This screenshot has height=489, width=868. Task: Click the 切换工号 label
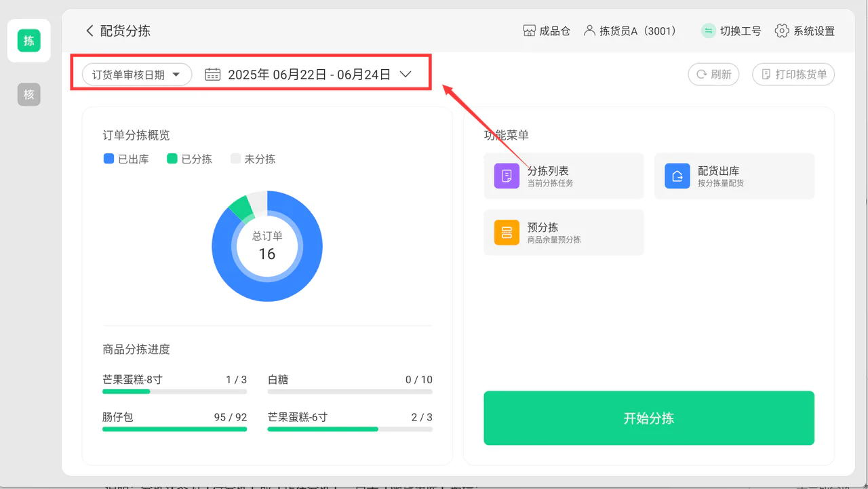tap(741, 31)
